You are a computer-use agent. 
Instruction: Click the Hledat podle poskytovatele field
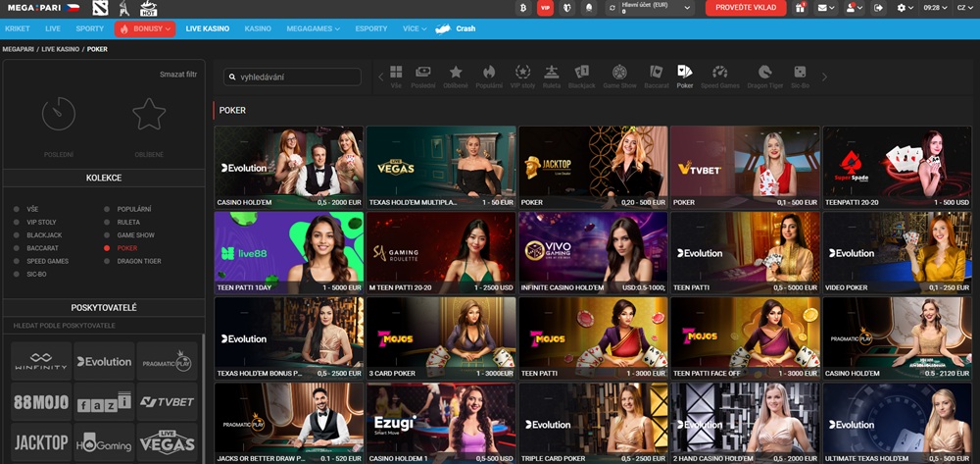point(103,326)
